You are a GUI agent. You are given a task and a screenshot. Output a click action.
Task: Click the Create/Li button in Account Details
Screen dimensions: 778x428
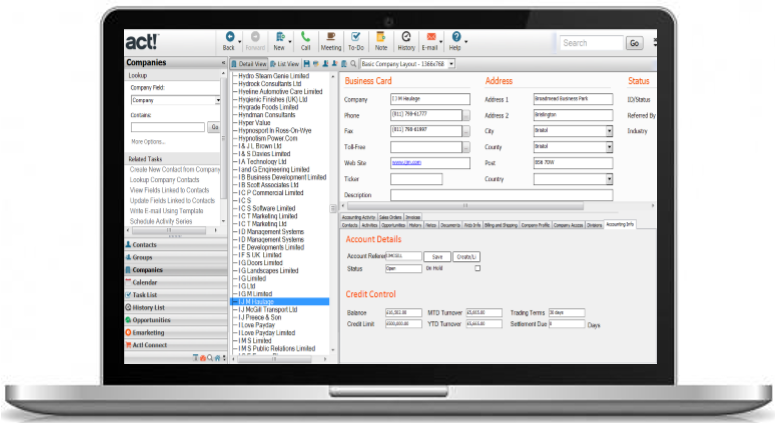coord(466,257)
